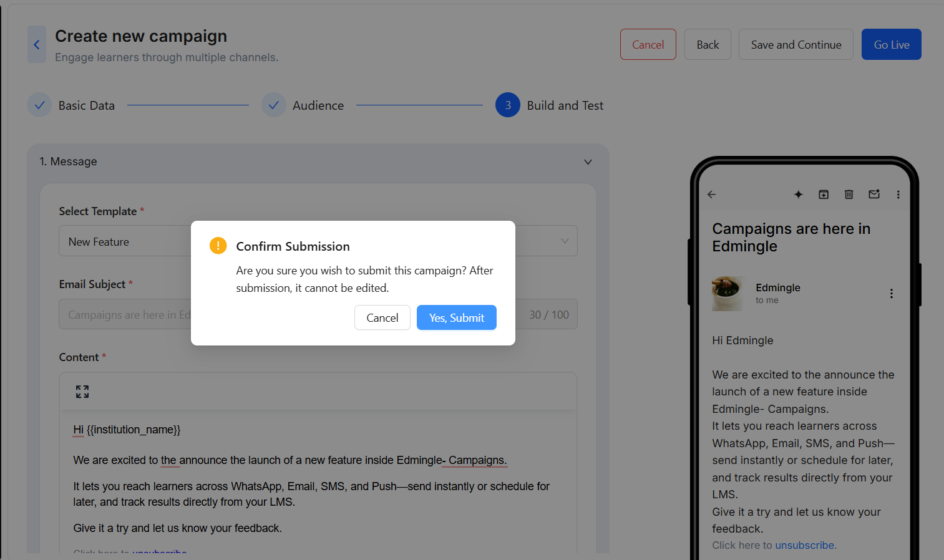Click 'Confirm Submission' dialog title
The image size is (944, 560).
[x=293, y=246]
